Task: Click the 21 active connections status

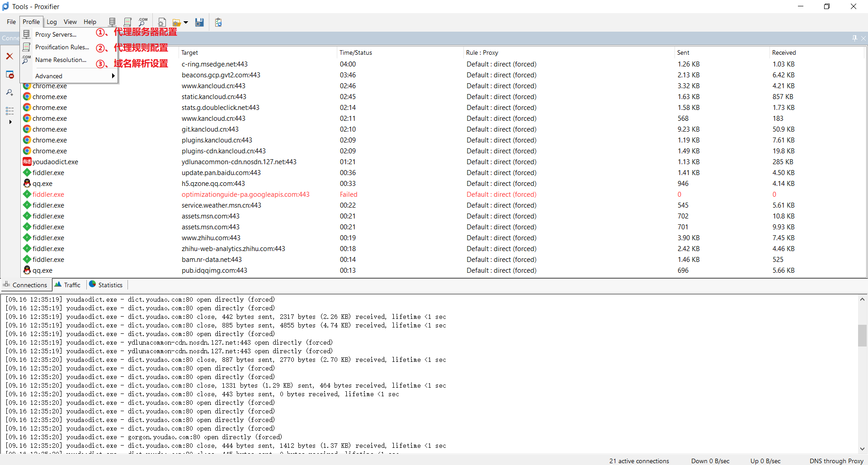Action: [x=639, y=461]
